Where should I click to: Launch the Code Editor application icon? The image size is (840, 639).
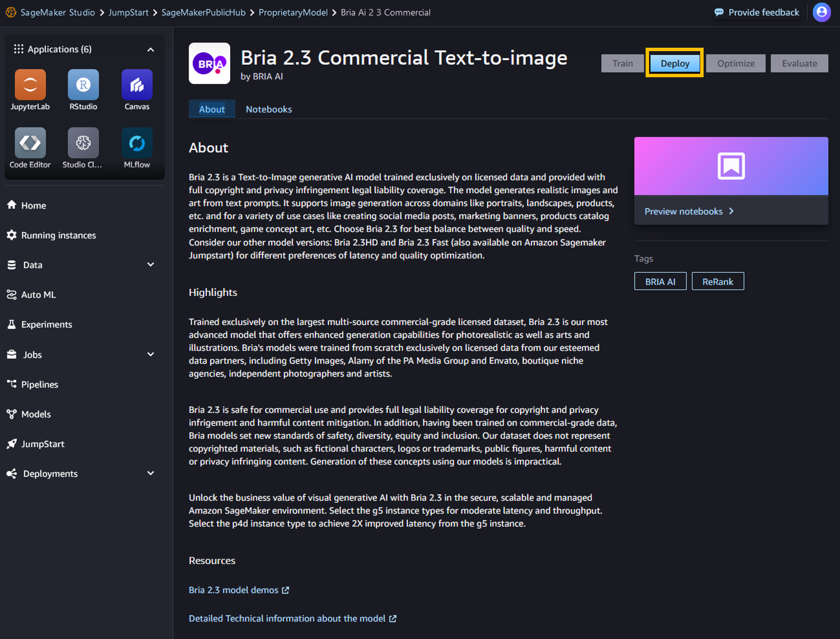30,143
